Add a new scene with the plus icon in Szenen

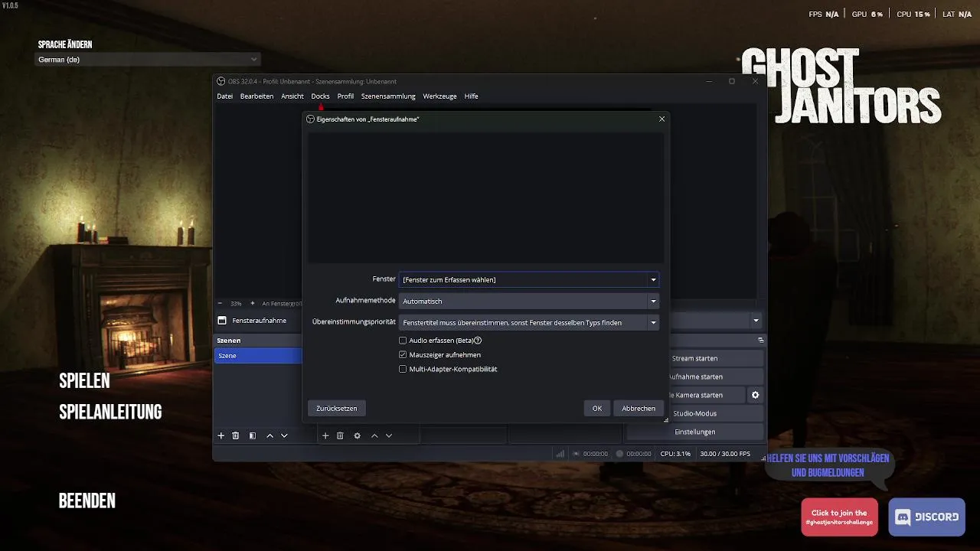(221, 435)
